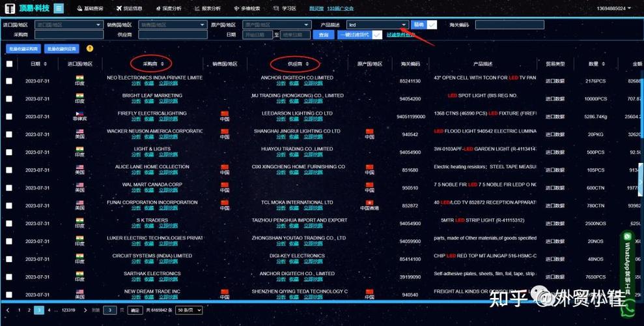Select checkbox for WACKER NEUSON AMERICA row
Screen dimensions: 644x326
pyautogui.click(x=9, y=134)
